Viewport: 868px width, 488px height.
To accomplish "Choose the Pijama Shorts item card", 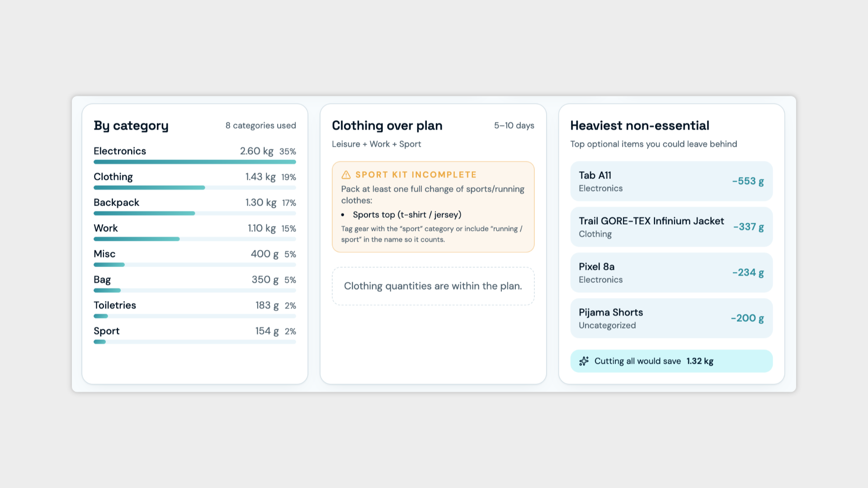I will click(x=671, y=318).
